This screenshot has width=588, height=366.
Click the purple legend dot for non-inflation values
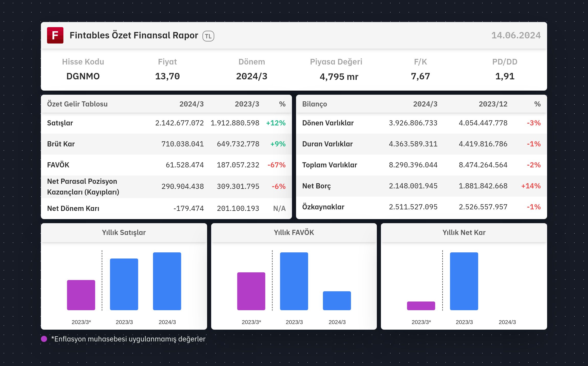pos(44,339)
